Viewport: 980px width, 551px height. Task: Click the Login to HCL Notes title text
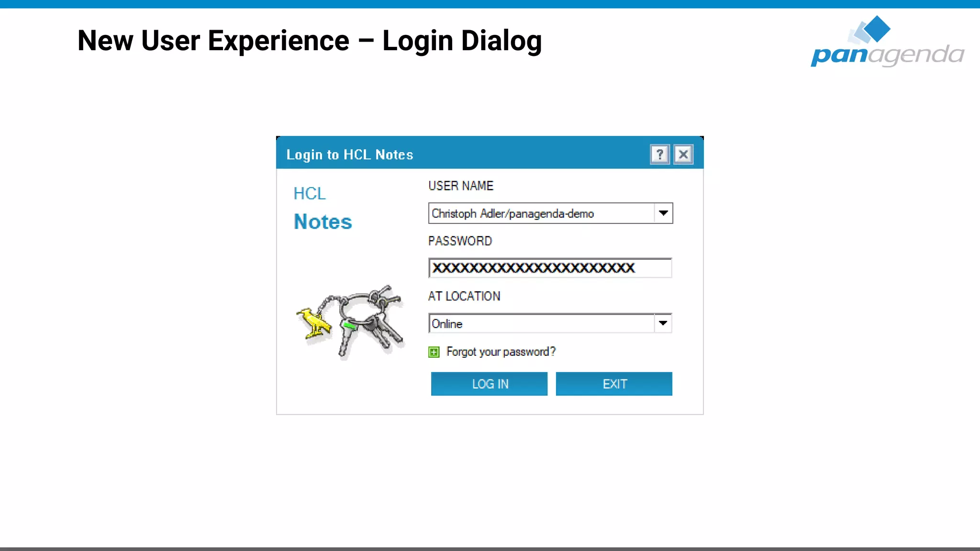[x=350, y=155]
